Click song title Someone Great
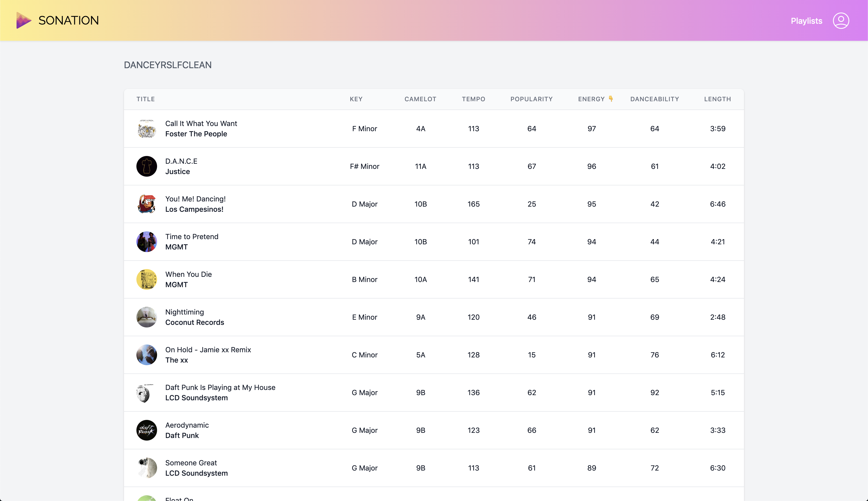This screenshot has width=868, height=501. (191, 463)
